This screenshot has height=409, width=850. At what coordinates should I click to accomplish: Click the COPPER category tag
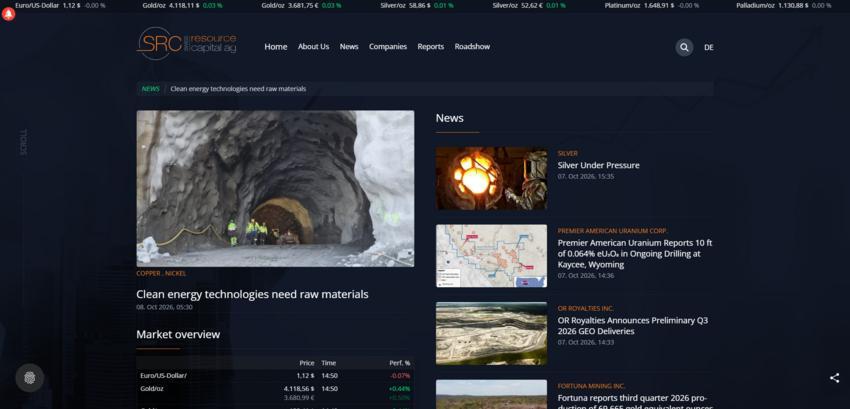click(148, 273)
